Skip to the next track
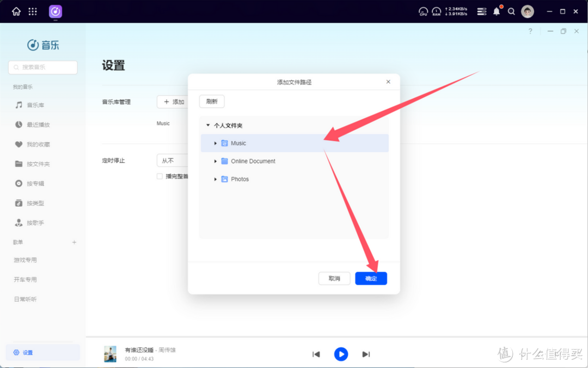The height and width of the screenshot is (368, 588). (366, 354)
